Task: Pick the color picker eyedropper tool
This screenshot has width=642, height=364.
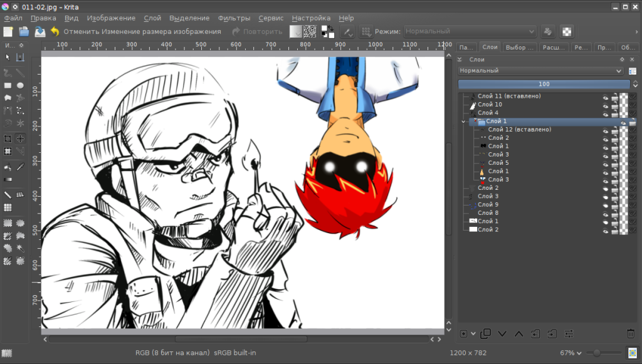Action: click(20, 167)
